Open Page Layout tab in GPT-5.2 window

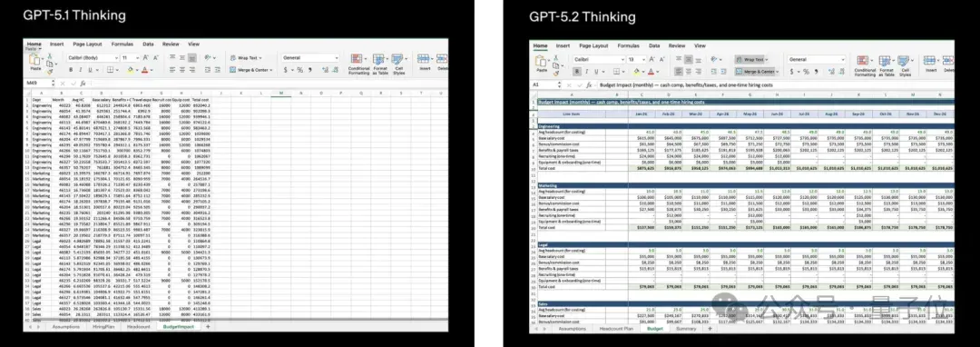(x=593, y=45)
